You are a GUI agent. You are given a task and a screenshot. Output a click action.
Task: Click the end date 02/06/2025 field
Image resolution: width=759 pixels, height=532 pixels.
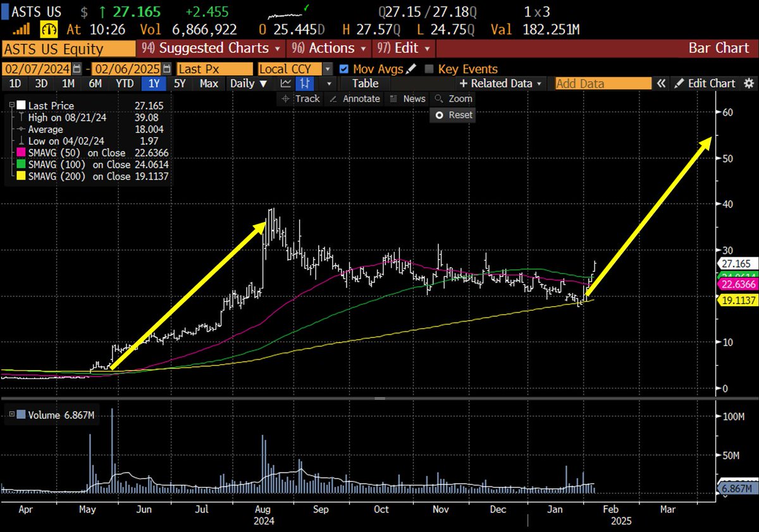(128, 69)
